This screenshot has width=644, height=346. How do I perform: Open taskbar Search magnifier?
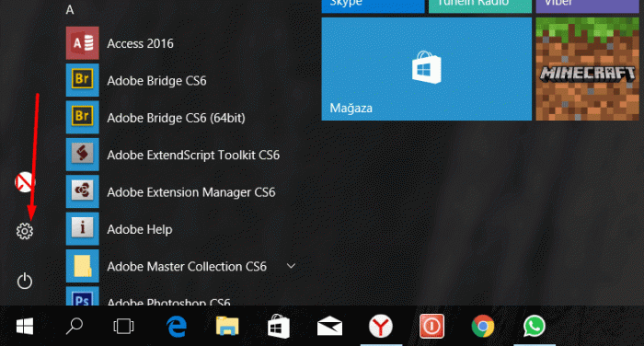(x=75, y=327)
